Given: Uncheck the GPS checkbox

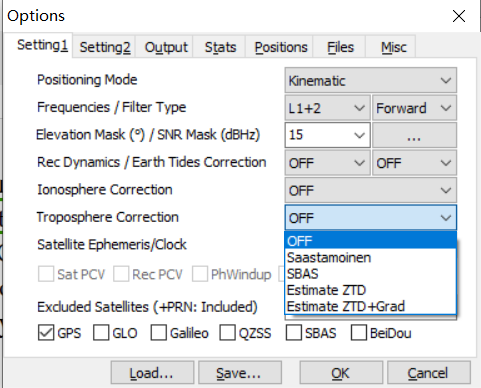Looking at the screenshot, I should [x=46, y=333].
